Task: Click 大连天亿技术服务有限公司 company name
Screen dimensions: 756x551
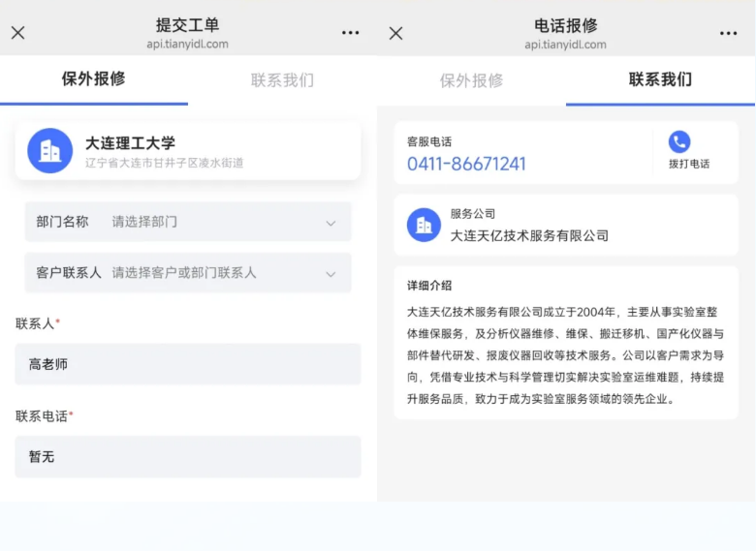Action: 529,235
